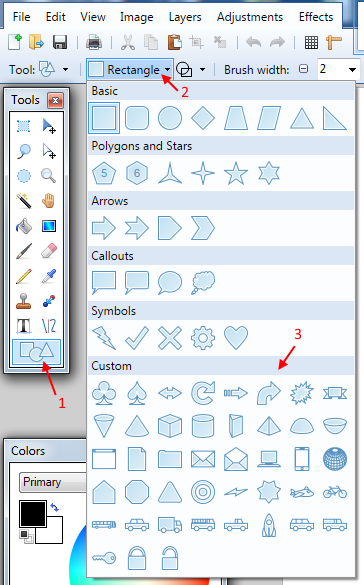Select the Eraser tool
Screen dimensions: 364x585
click(48, 251)
